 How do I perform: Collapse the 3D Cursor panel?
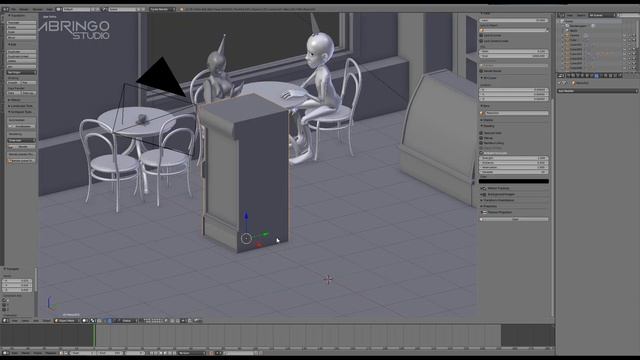point(482,78)
